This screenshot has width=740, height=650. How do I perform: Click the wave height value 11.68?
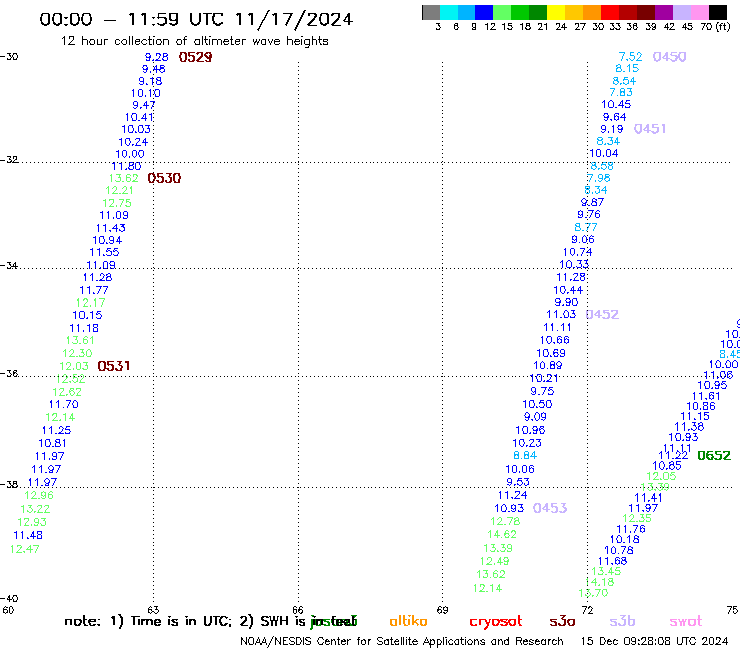pyautogui.click(x=613, y=561)
